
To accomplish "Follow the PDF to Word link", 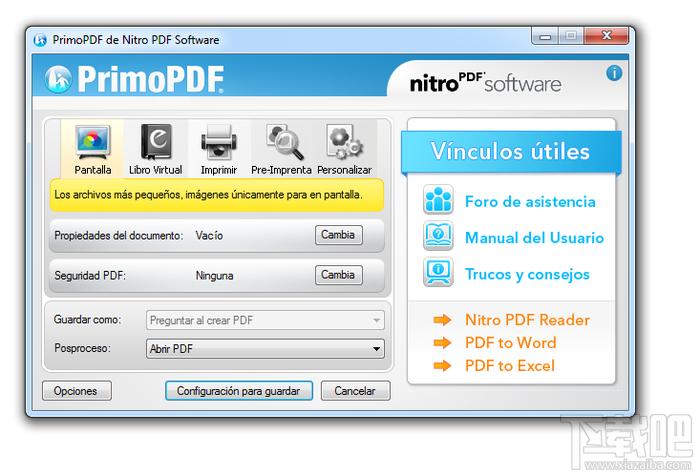I will (x=511, y=342).
